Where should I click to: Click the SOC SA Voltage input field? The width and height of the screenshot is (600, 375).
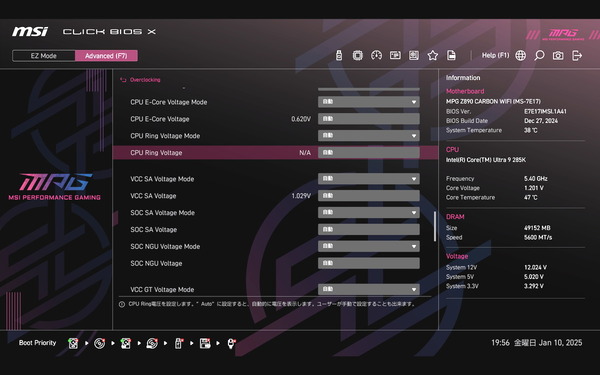368,230
